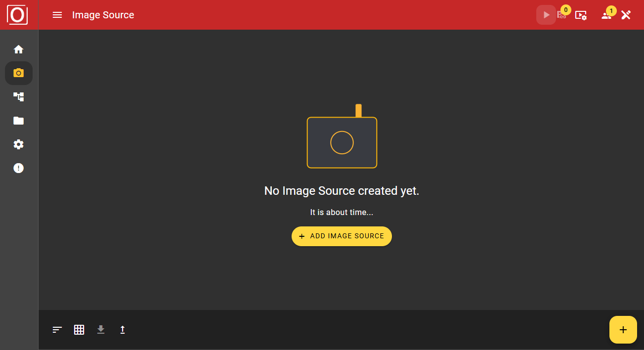Open screen recording settings icon in top bar
The image size is (644, 350).
tap(581, 15)
